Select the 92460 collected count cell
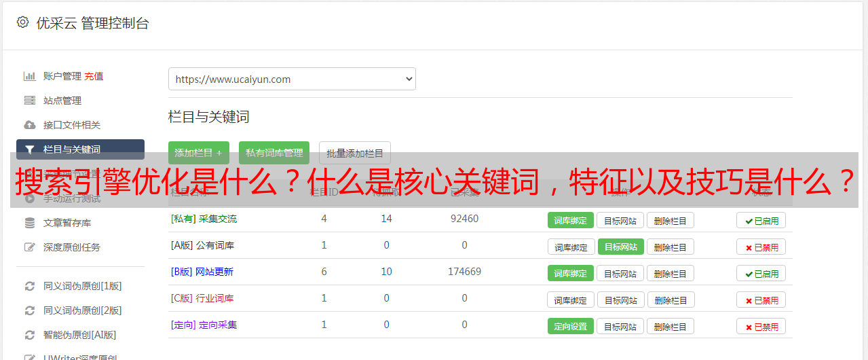The width and height of the screenshot is (868, 360). tap(464, 219)
